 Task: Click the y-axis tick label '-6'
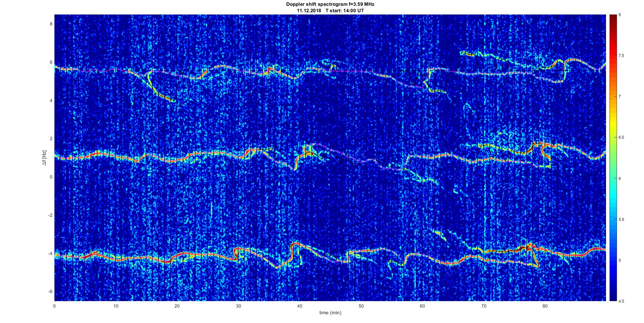tap(50, 291)
